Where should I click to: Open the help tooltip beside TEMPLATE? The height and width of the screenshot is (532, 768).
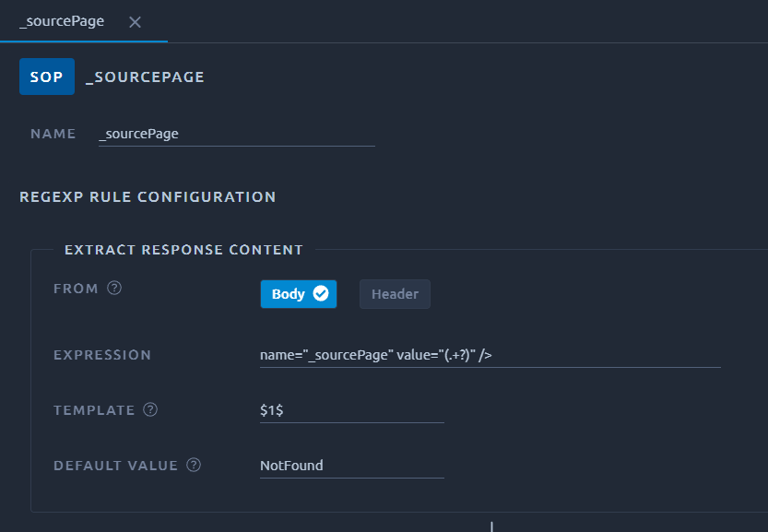point(150,409)
